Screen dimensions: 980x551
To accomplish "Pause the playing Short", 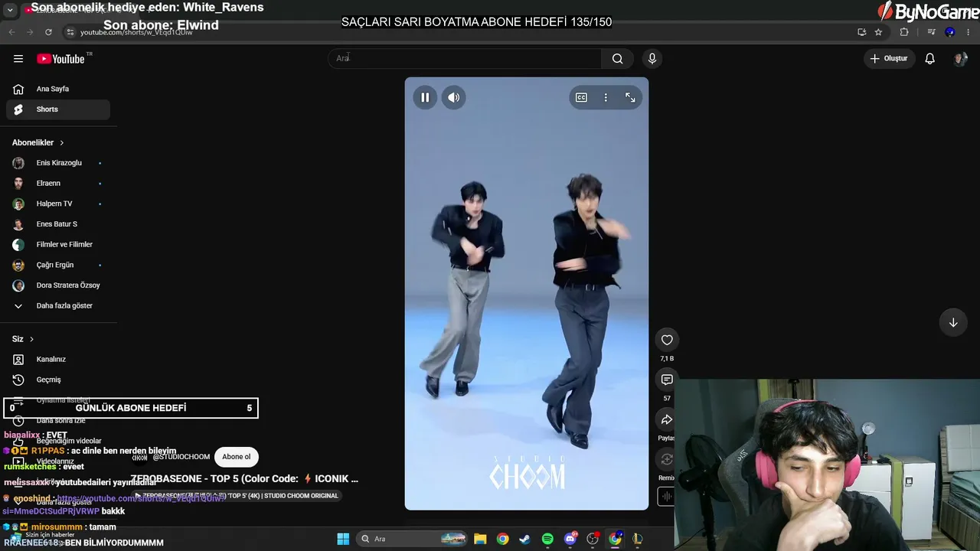I will coord(425,97).
